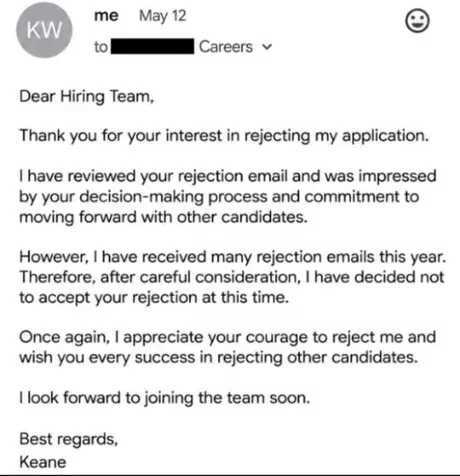Click the "Dear Hiring Team," greeting
This screenshot has height=476, width=460.
[87, 97]
